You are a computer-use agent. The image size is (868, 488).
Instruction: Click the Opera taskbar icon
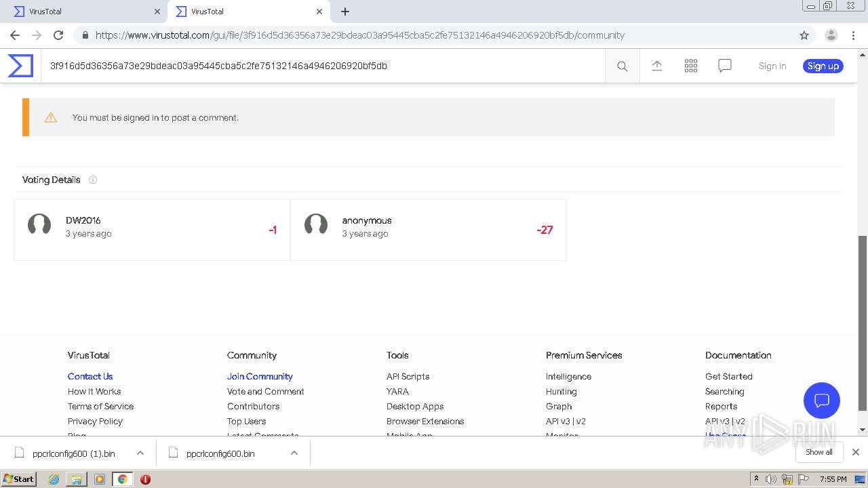tap(145, 479)
